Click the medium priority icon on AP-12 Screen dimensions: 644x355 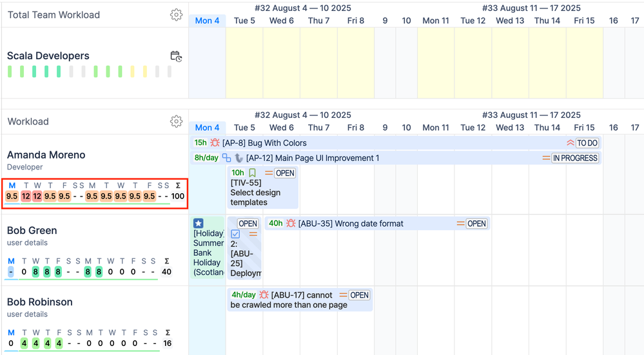click(x=546, y=158)
